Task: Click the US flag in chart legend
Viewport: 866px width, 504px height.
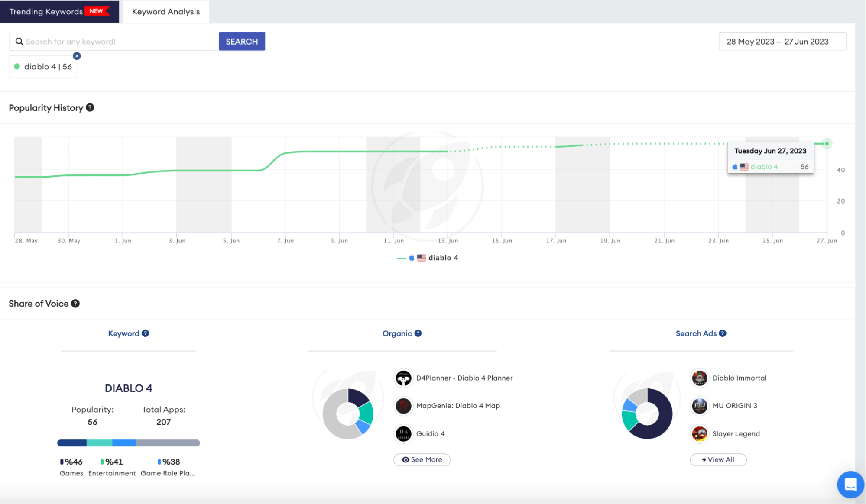Action: pyautogui.click(x=422, y=258)
